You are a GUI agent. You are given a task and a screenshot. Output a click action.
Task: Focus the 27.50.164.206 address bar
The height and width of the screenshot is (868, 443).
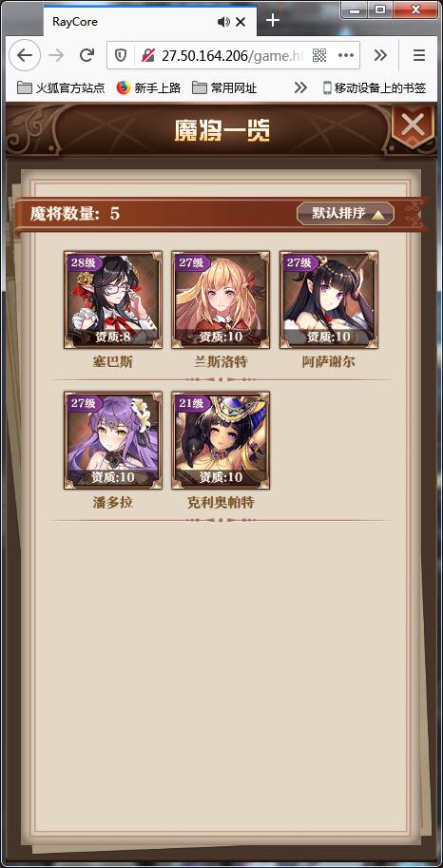tap(233, 55)
